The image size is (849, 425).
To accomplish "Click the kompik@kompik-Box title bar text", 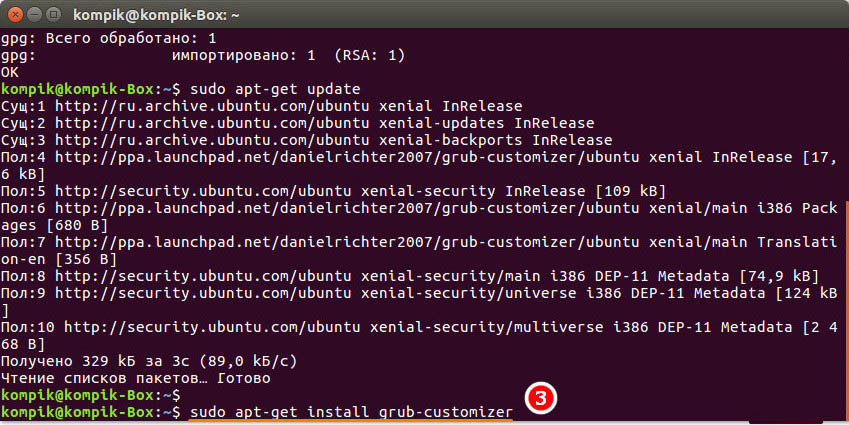I will click(157, 15).
